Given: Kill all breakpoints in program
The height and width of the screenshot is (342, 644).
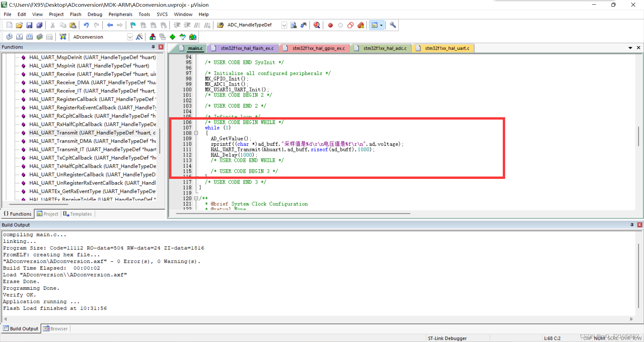Looking at the screenshot, I should (361, 25).
